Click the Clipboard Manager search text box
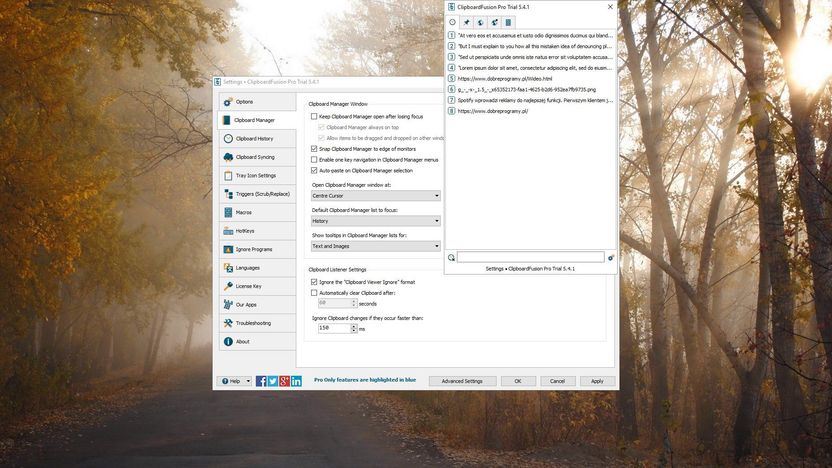The width and height of the screenshot is (832, 468). [531, 257]
